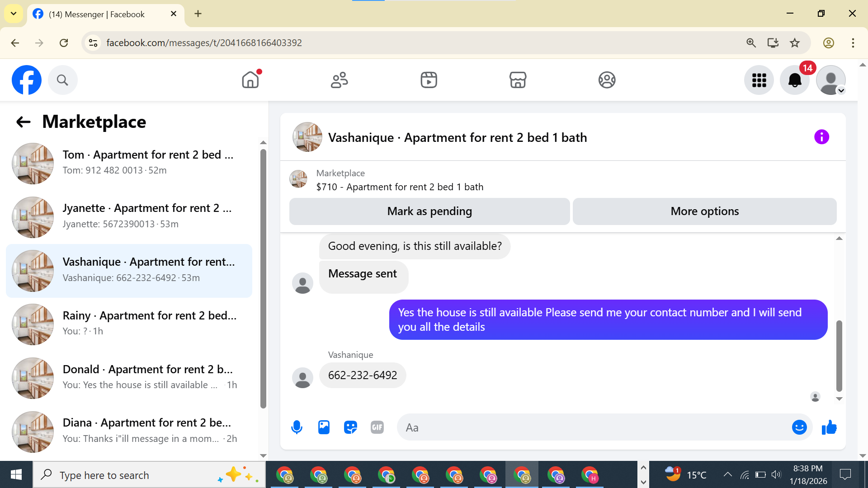
Task: Open the sticker picker icon
Action: pos(350,427)
